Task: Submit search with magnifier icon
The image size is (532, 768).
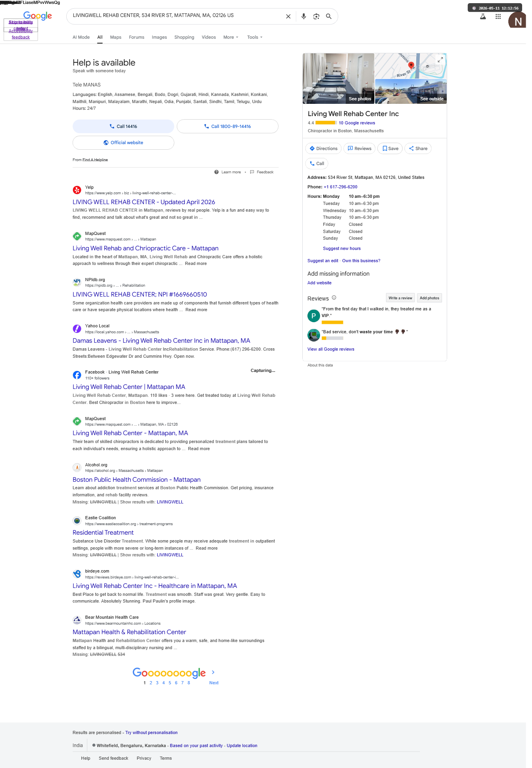Action: [x=328, y=17]
